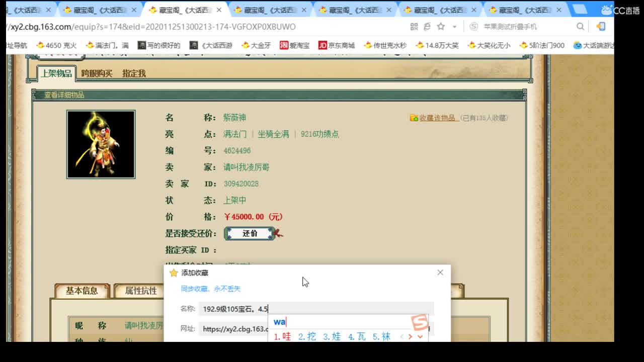Click the Sogou input method logo
Image resolution: width=644 pixels, height=362 pixels.
[x=420, y=322]
